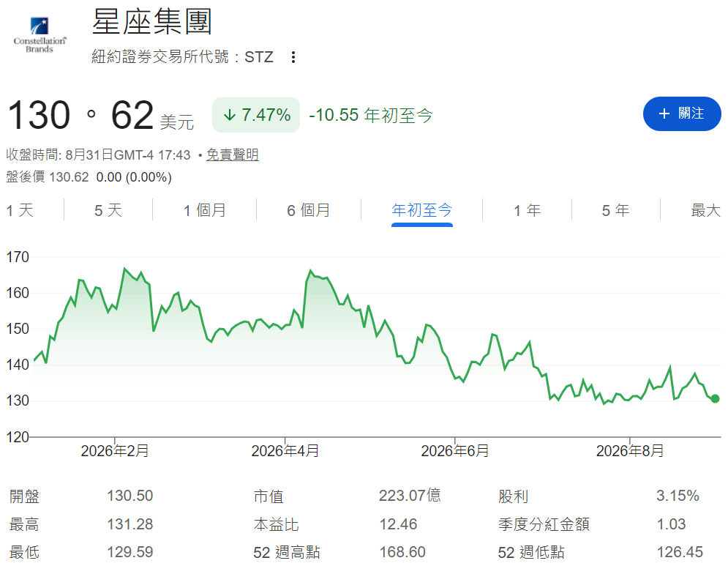
Task: Open the 免責聲明 disclaimer link
Action: coord(232,154)
